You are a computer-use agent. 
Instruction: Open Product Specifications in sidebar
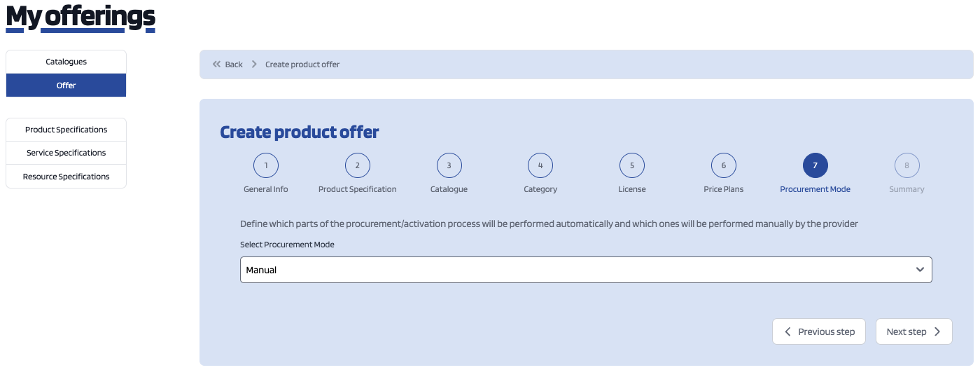(x=66, y=130)
